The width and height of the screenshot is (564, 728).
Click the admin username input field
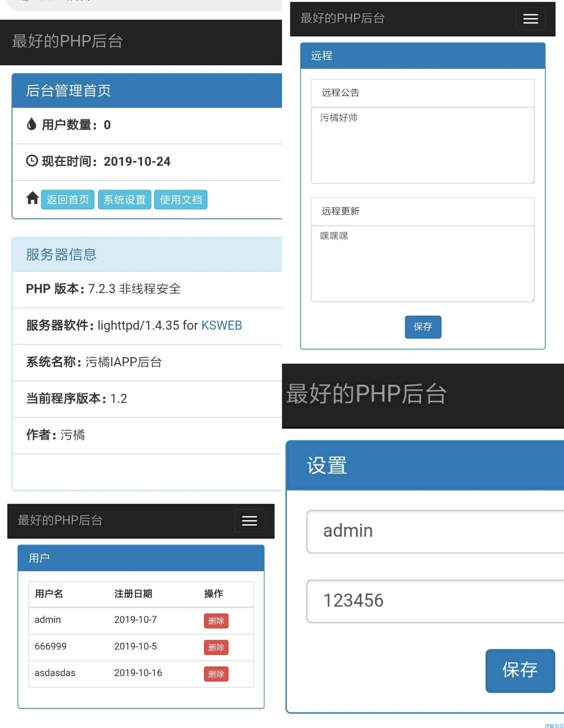[435, 532]
